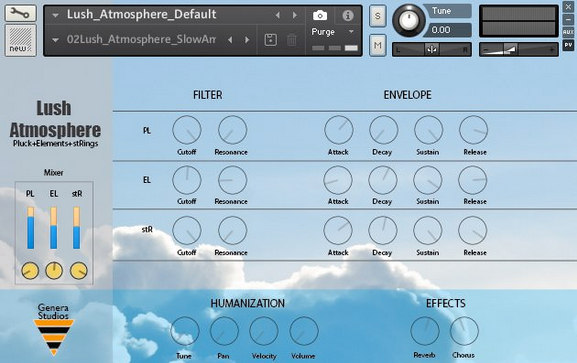Click the ENVELOPE section heading
The height and width of the screenshot is (363, 577).
click(407, 95)
